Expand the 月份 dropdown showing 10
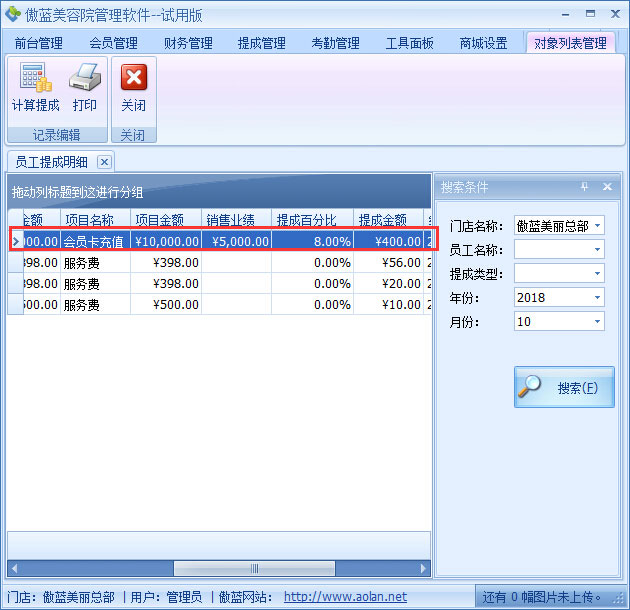 click(x=597, y=321)
